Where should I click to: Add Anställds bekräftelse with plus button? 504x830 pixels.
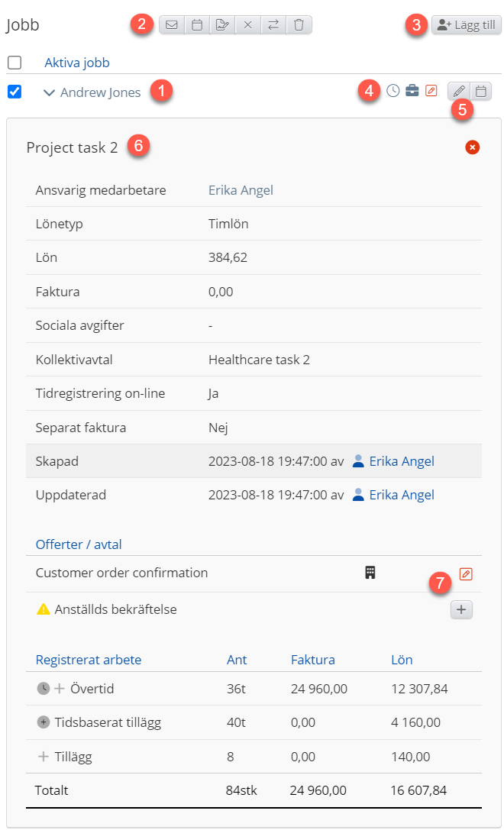[461, 609]
